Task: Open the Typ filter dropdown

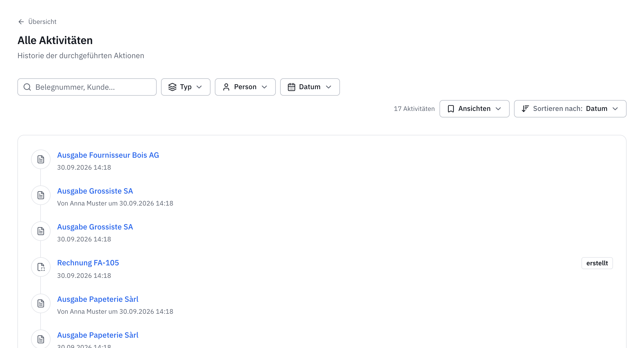Action: (x=186, y=87)
